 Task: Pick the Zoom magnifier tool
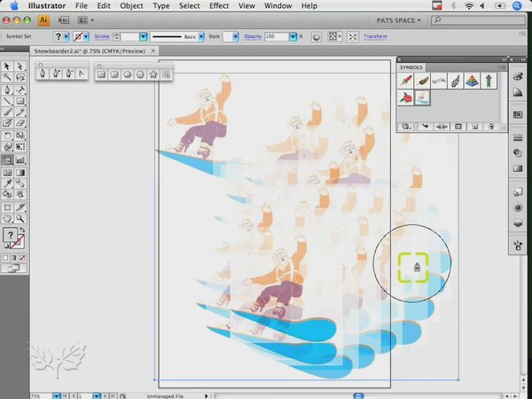[20, 217]
